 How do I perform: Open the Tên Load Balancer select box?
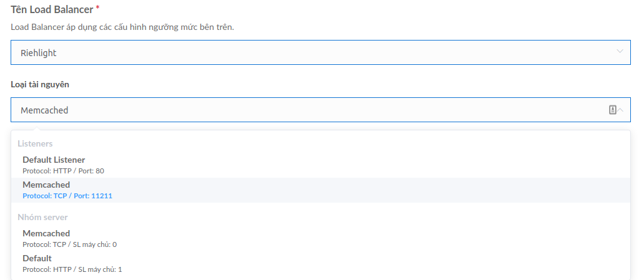pos(320,52)
